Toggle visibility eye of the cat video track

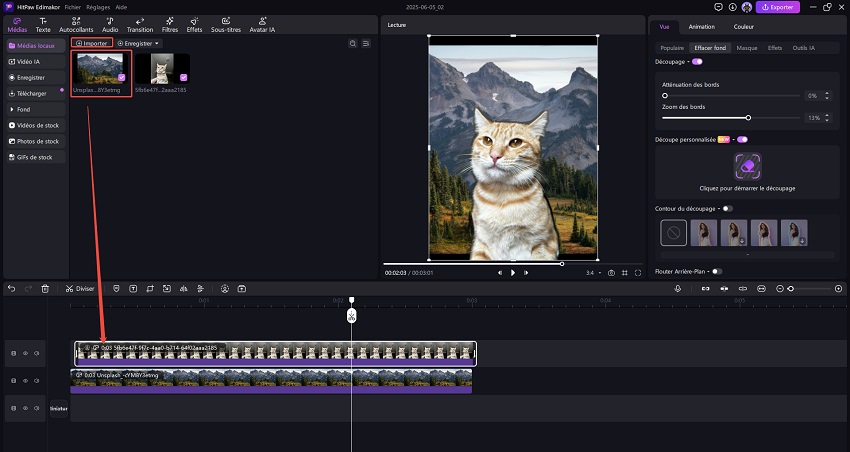[25, 353]
